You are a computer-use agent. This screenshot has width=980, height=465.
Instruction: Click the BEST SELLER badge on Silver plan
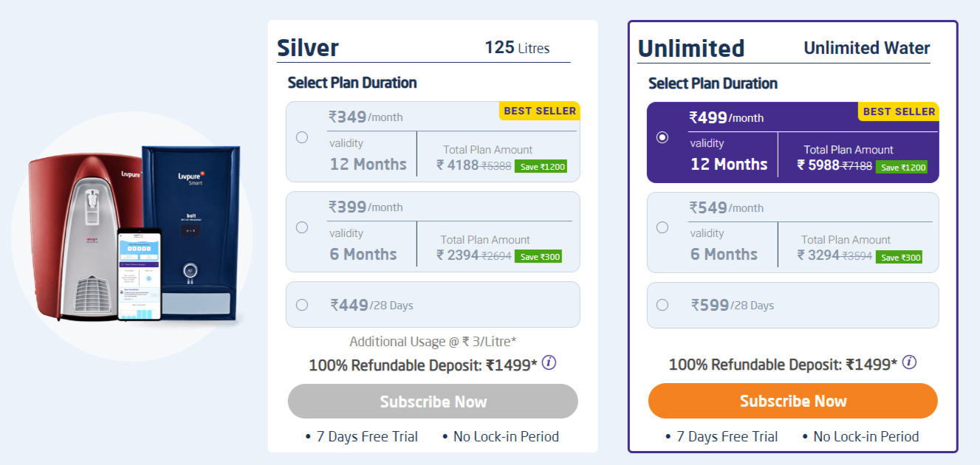tap(539, 111)
